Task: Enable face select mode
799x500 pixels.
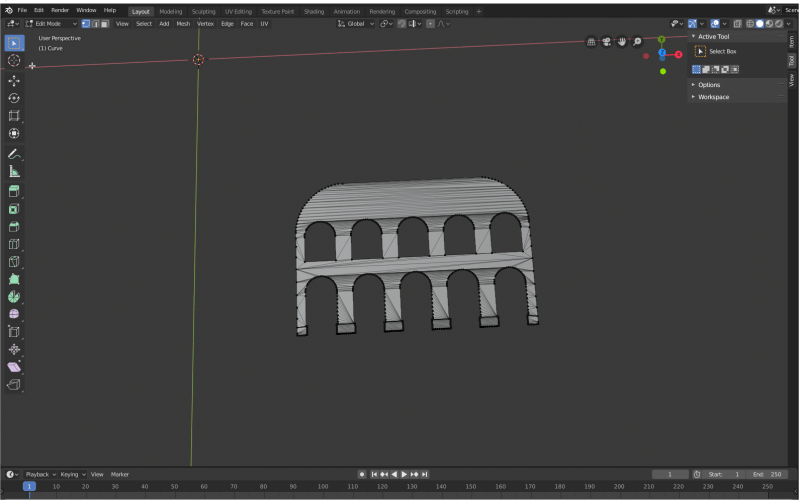Action: click(x=105, y=23)
